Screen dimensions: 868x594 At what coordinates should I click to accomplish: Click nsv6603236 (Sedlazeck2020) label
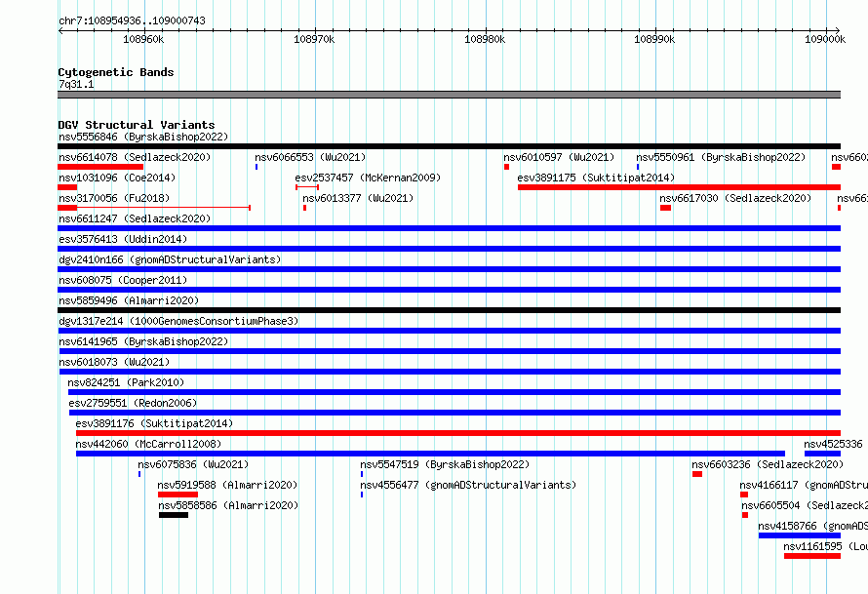[768, 464]
